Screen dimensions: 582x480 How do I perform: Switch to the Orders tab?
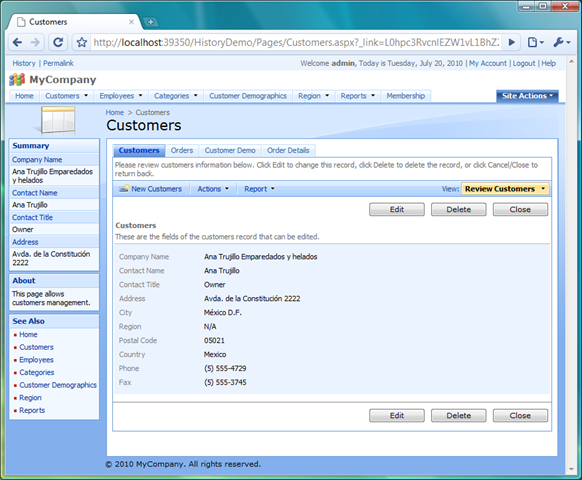pyautogui.click(x=182, y=150)
